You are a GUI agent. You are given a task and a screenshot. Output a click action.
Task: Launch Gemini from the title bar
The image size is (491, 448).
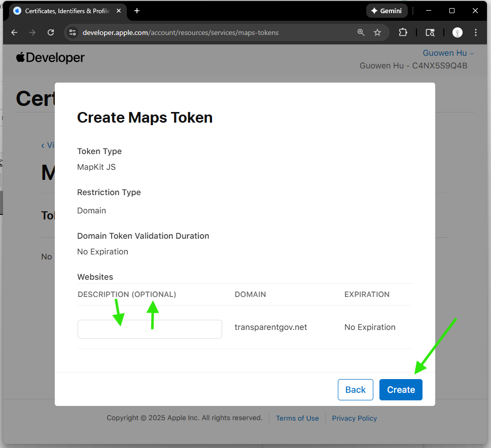387,11
